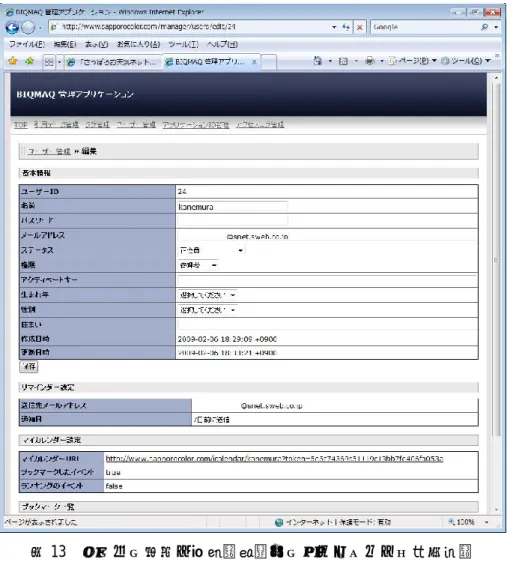
Task: Open the Home button dropdown arrow
Action: click(x=330, y=61)
